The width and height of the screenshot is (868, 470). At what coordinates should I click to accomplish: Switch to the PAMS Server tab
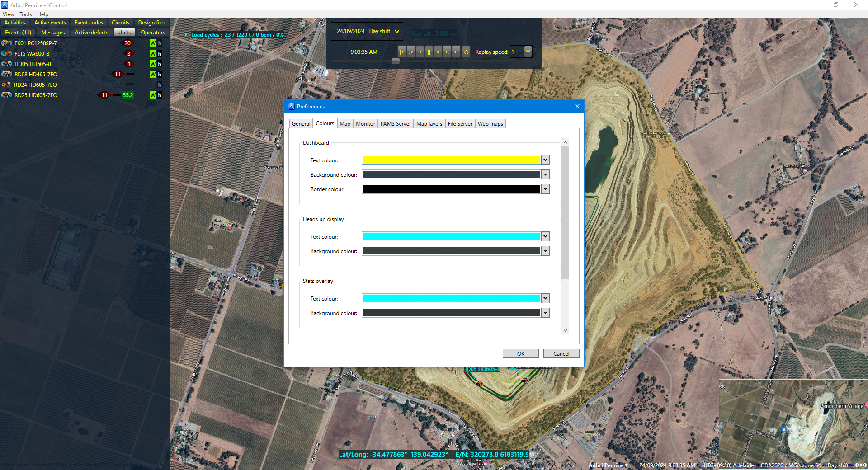(396, 124)
